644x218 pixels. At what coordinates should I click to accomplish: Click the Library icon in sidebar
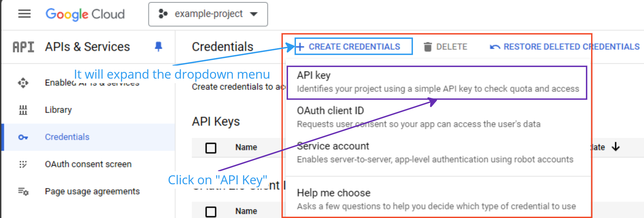[x=23, y=110]
